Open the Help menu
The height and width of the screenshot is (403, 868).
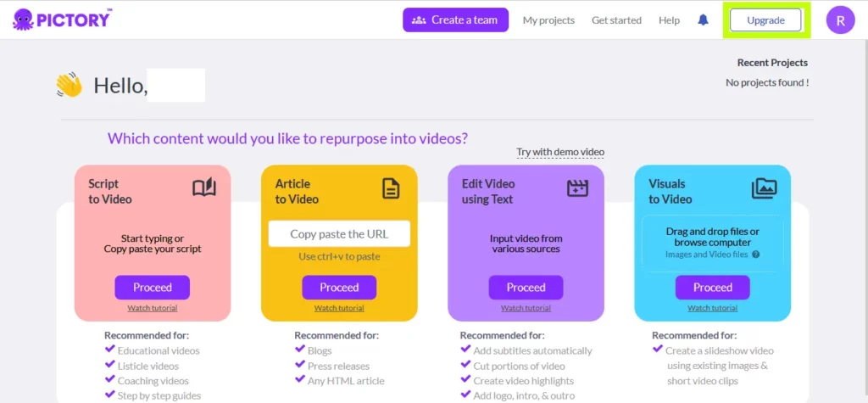(669, 20)
